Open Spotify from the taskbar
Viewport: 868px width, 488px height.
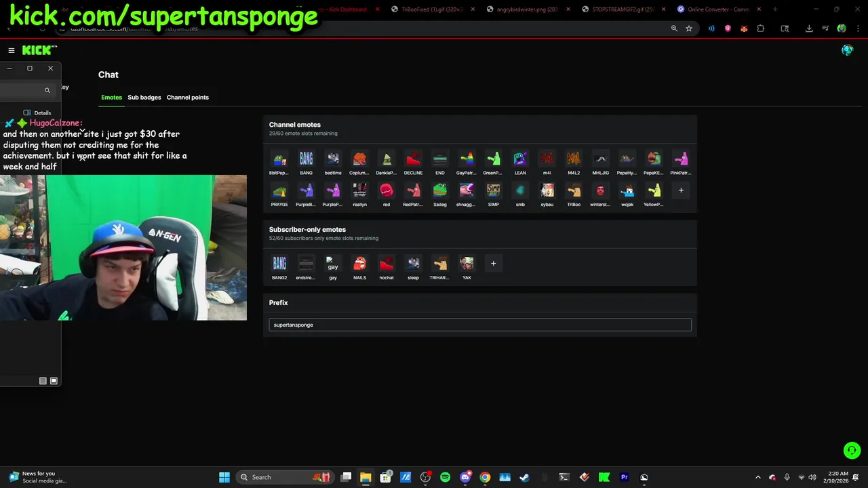click(445, 477)
